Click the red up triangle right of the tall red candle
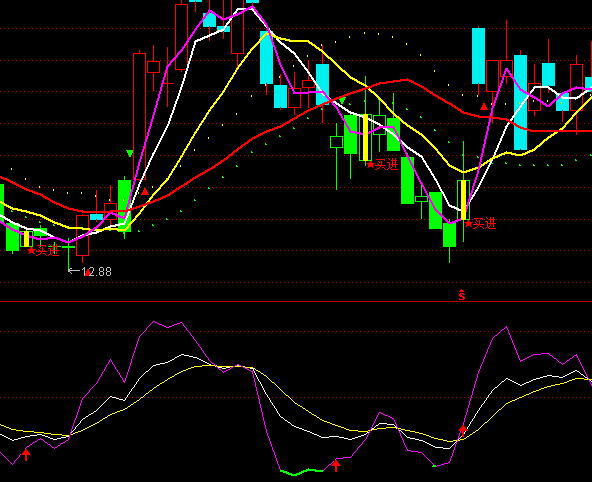Screen dimensions: 592x482 coord(145,192)
